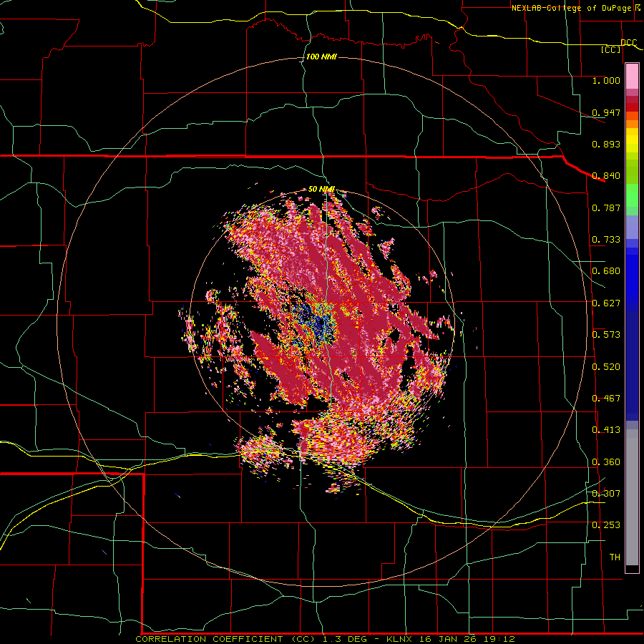Click the 50 NMI range ring label
Screen dimensions: 644x644
(321, 189)
